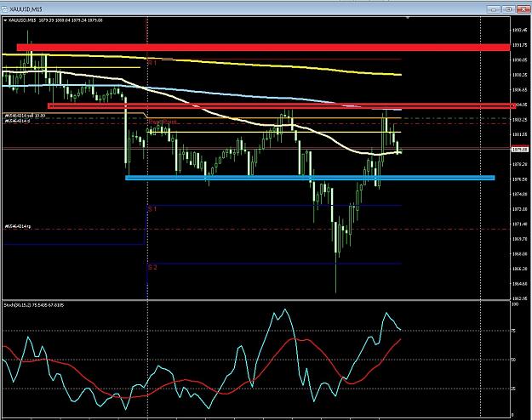The image size is (532, 420).
Task: Click the chart shift triangle marker at top
Action: [x=408, y=17]
